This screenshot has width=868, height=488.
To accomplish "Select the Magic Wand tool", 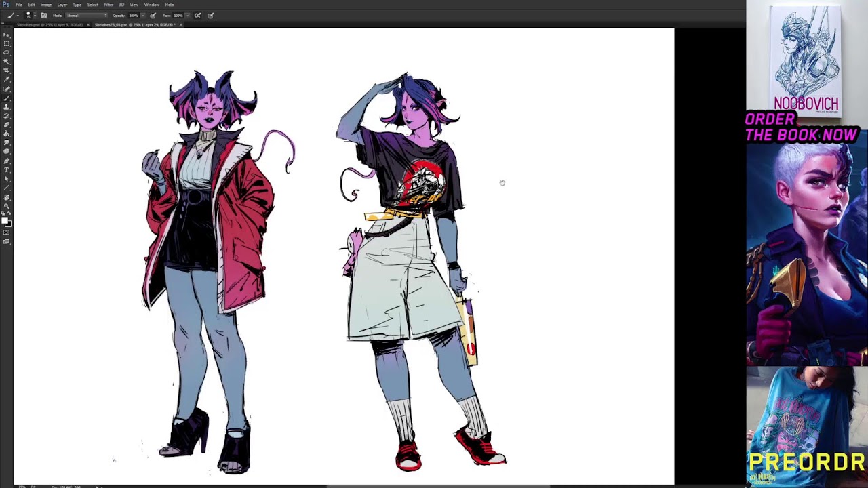I will pos(7,61).
